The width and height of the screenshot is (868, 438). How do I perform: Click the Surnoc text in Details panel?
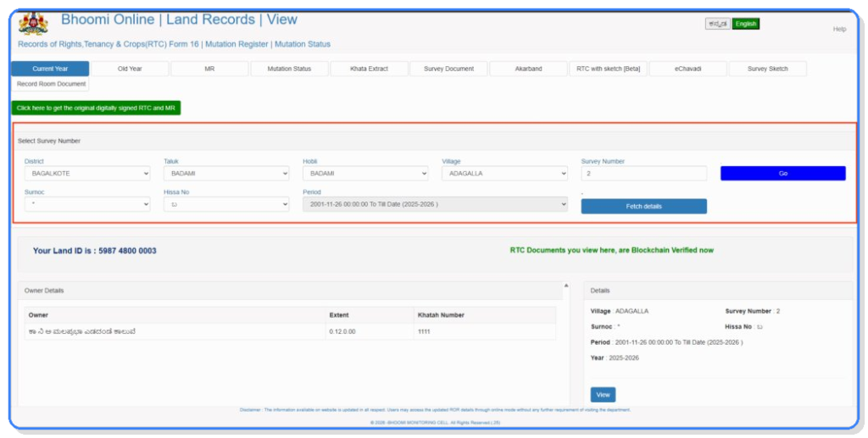605,327
